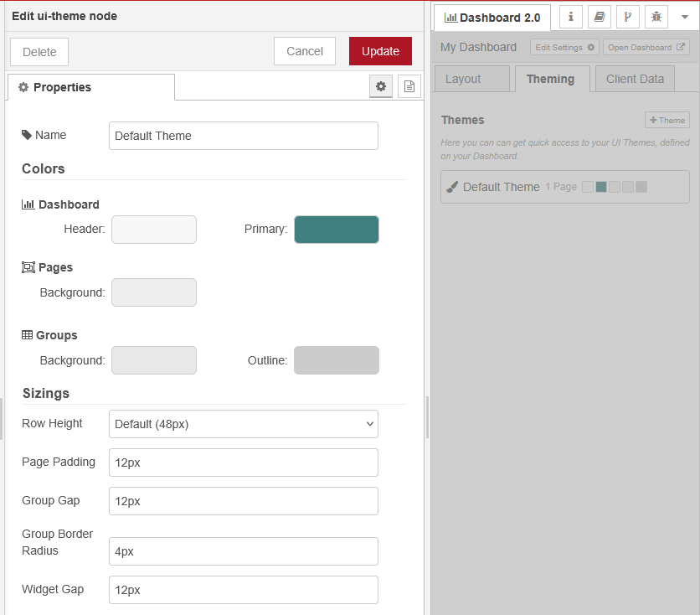Expand the sidebar tabs dropdown arrow
The height and width of the screenshot is (615, 700).
[x=684, y=17]
